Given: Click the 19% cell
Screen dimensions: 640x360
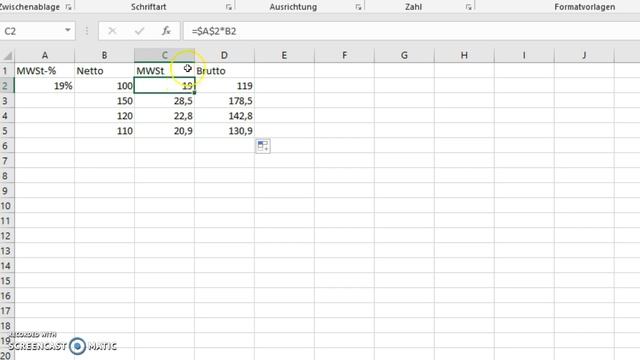Looking at the screenshot, I should tap(44, 86).
